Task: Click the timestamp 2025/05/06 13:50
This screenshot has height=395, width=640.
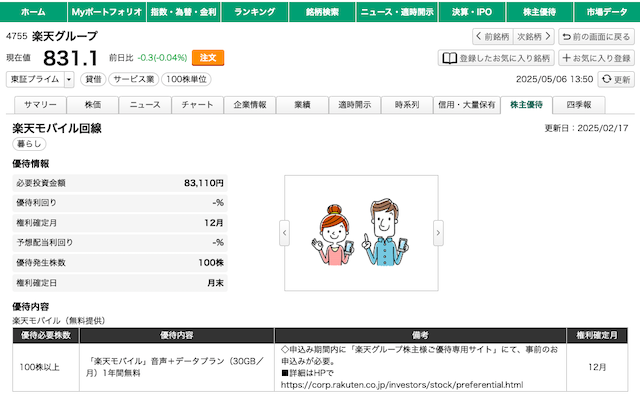Action: coord(554,79)
